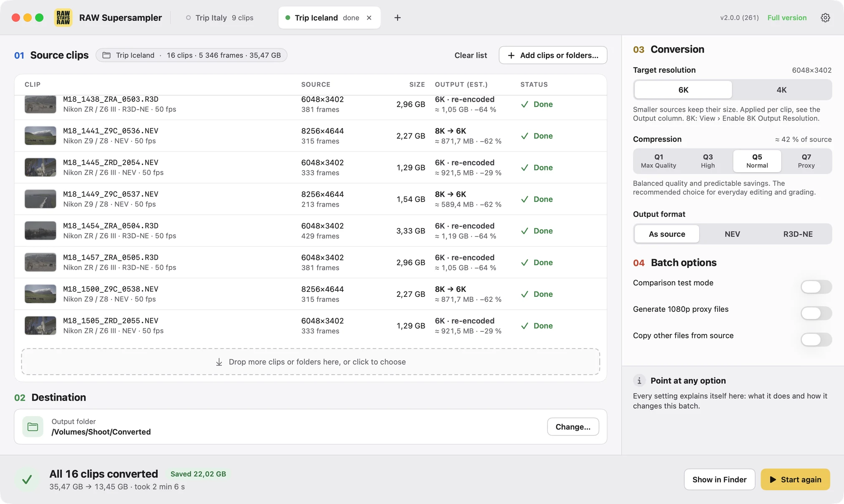844x504 pixels.
Task: Add a new tab with plus icon
Action: (x=397, y=18)
